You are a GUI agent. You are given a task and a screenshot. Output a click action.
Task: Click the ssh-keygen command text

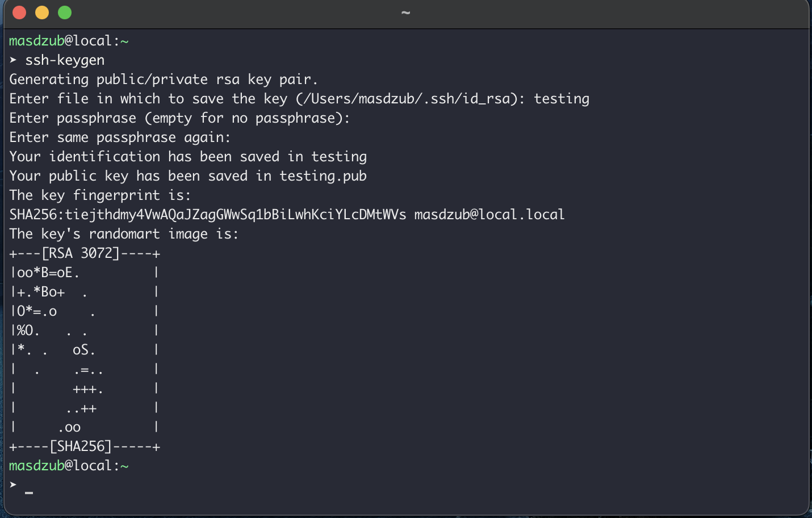click(65, 60)
